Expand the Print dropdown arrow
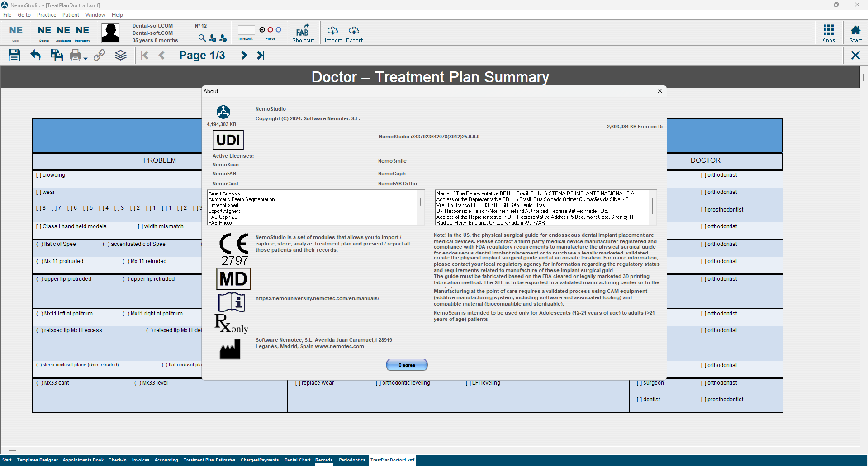The image size is (868, 466). [85, 58]
